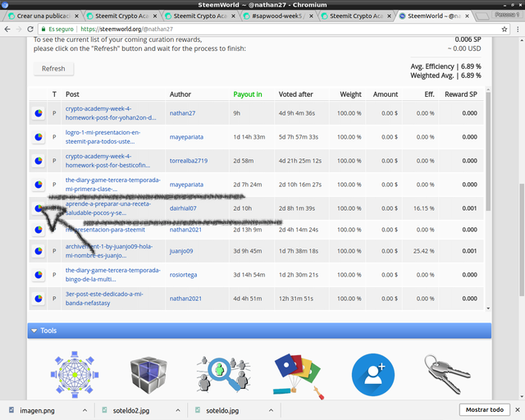Collapse the Tools section header

259,331
